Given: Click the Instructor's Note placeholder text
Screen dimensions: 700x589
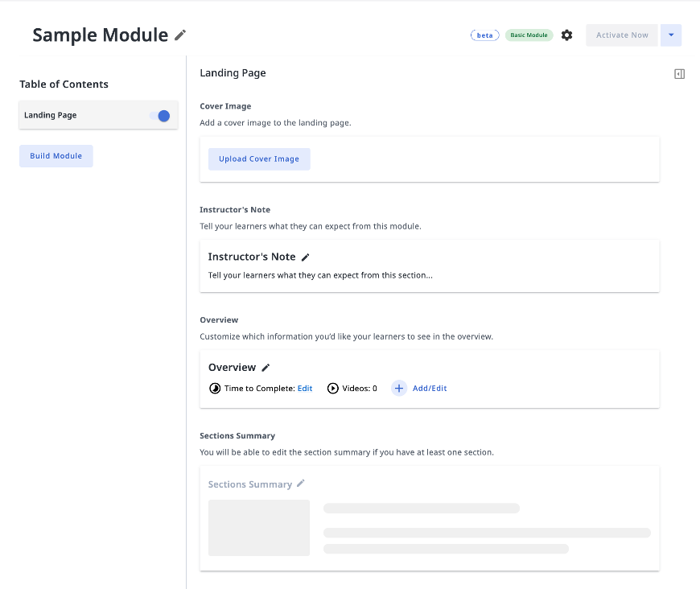Looking at the screenshot, I should click(x=320, y=275).
